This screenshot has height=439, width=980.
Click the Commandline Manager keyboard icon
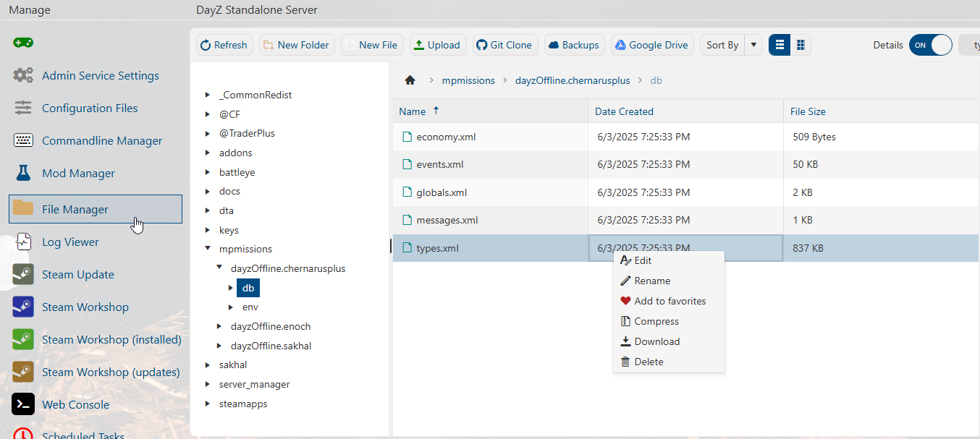pos(23,140)
